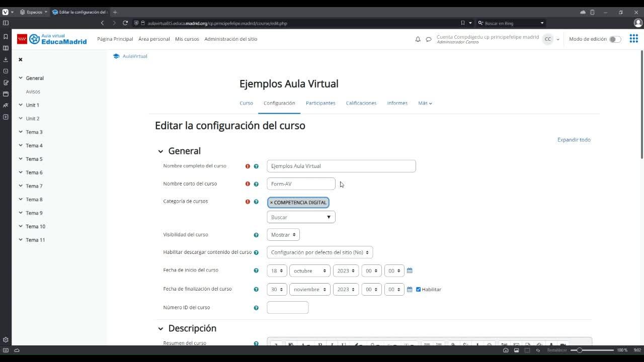Show help for Visibilidad del curso

click(x=256, y=235)
